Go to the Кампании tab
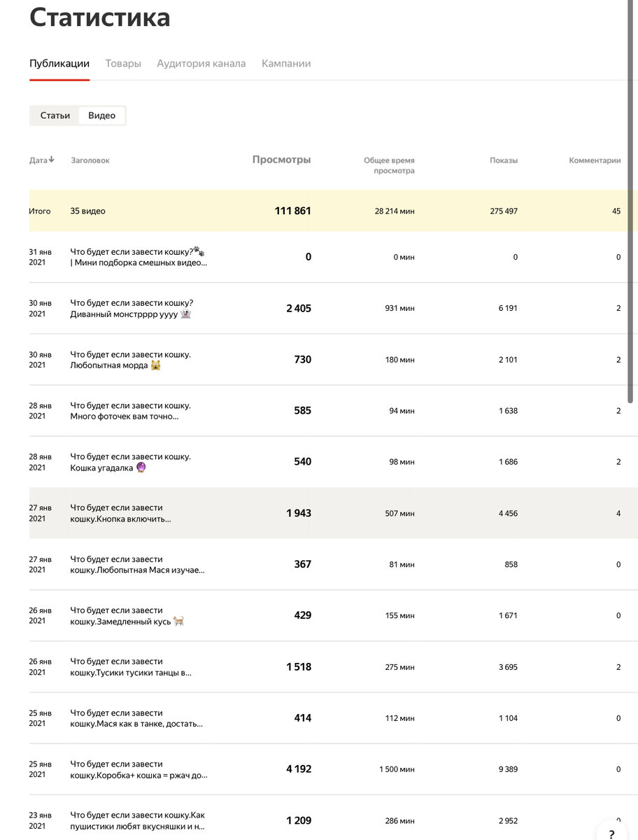638x840 pixels. pos(286,64)
